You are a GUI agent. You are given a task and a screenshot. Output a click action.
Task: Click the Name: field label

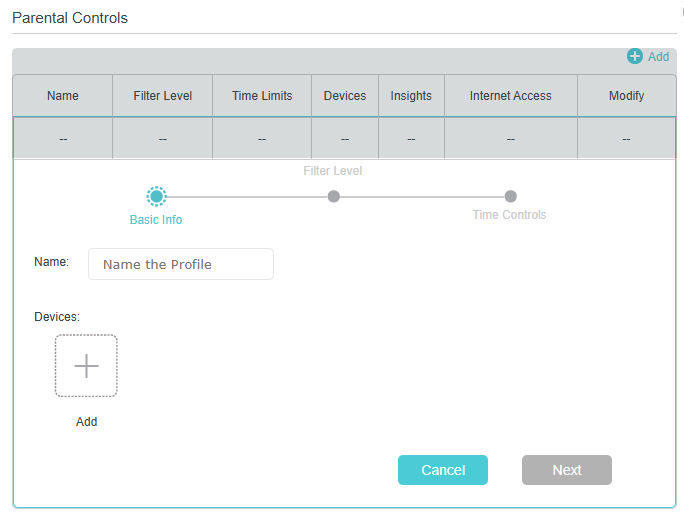[51, 262]
